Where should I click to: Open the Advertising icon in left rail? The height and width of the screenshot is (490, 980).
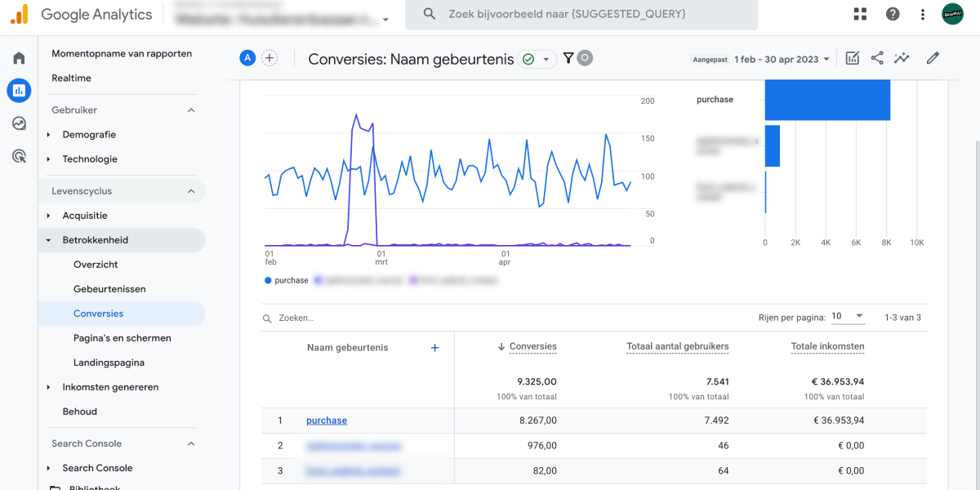[x=19, y=156]
